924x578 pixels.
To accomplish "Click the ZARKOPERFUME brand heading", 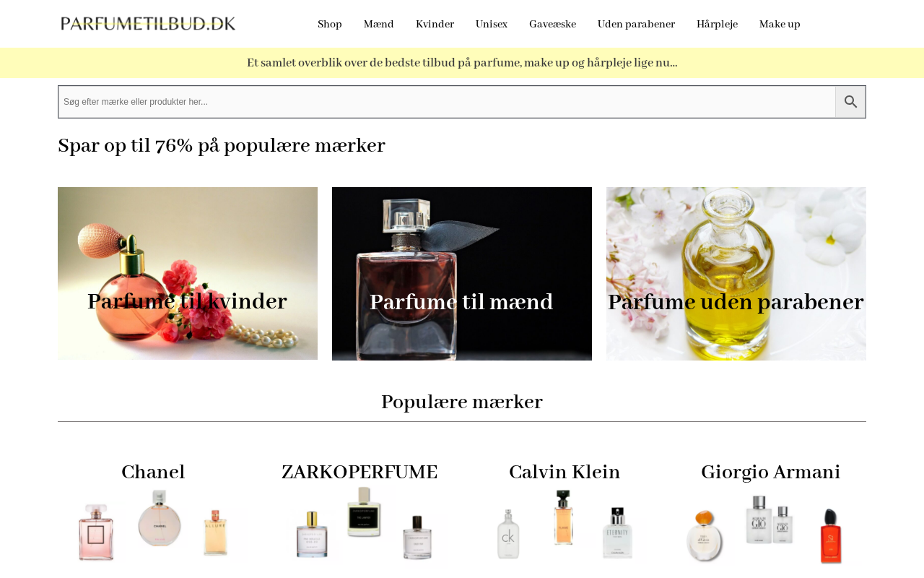I will (359, 473).
